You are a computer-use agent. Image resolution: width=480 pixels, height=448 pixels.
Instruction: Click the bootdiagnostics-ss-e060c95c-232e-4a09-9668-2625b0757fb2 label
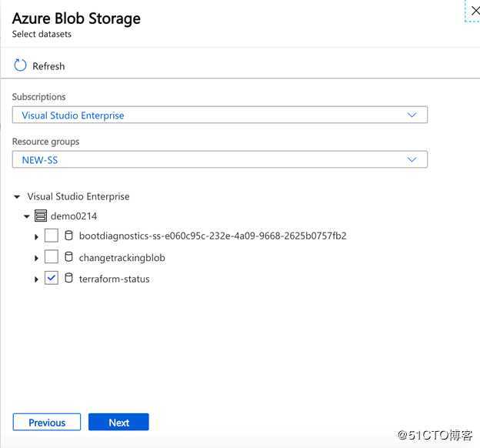tap(213, 236)
